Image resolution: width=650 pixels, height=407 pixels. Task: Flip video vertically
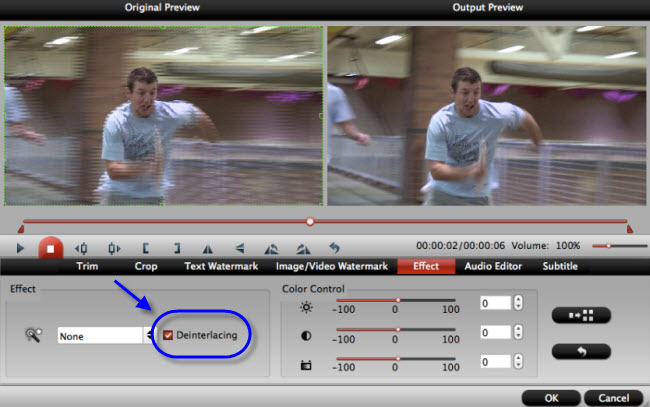click(x=240, y=248)
